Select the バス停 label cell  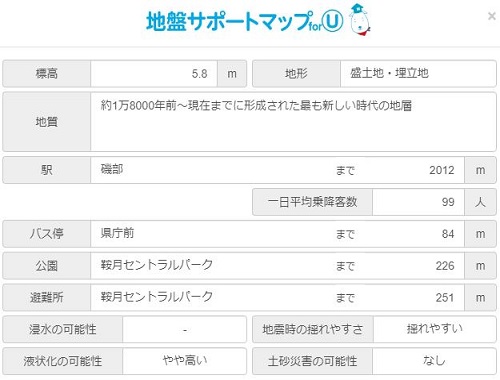click(x=47, y=234)
